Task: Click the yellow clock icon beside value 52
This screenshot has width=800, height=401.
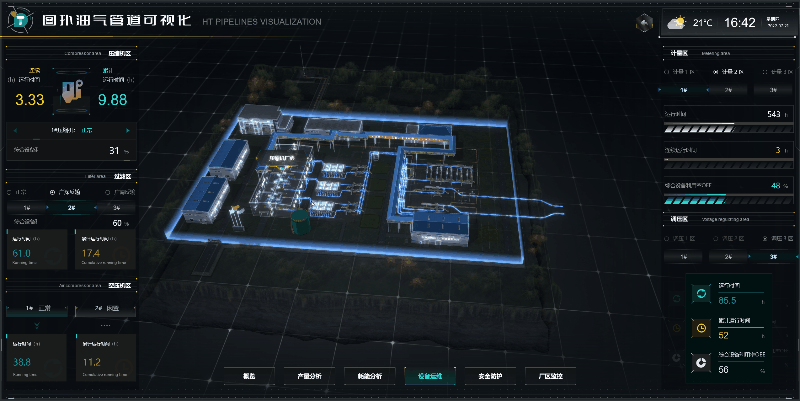Action: 701,328
